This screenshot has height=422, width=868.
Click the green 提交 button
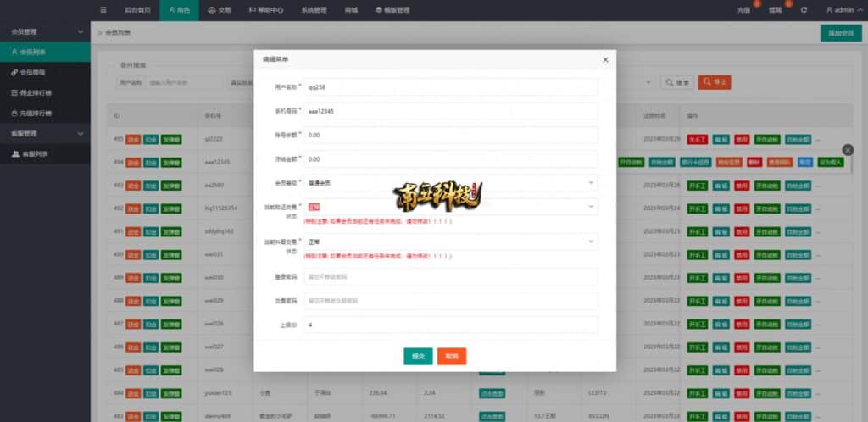(418, 356)
